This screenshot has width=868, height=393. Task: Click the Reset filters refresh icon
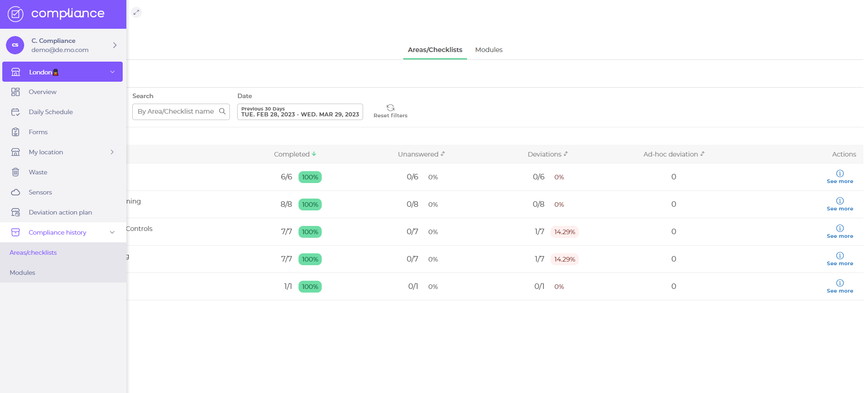coord(390,108)
